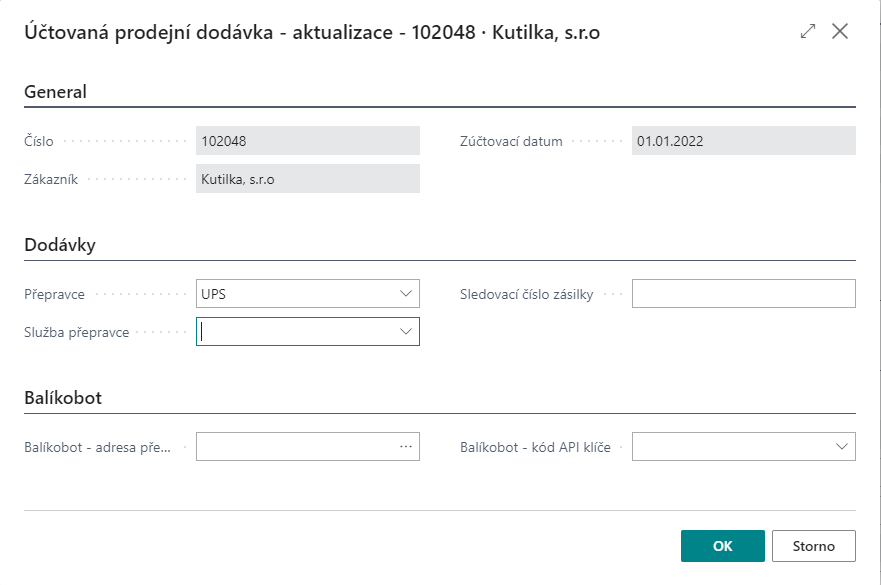
Task: Cancel the update with Storno
Action: pos(812,546)
